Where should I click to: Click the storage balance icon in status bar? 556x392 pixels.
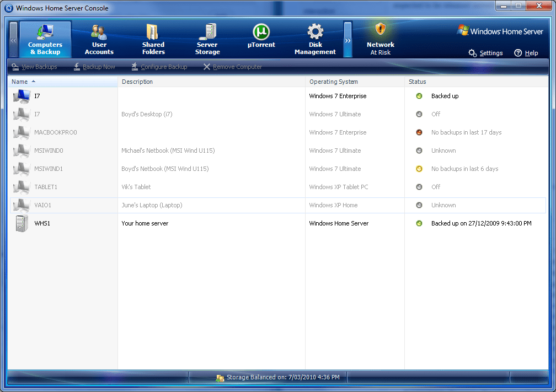coord(220,378)
